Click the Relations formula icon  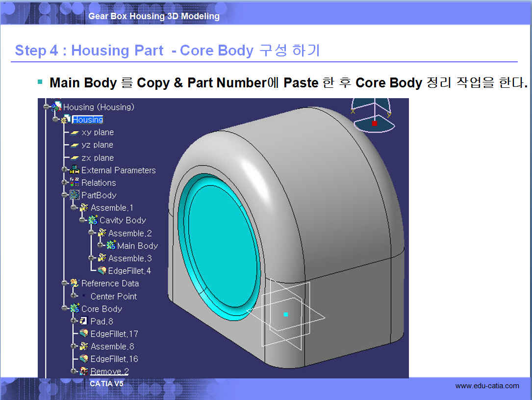75,183
